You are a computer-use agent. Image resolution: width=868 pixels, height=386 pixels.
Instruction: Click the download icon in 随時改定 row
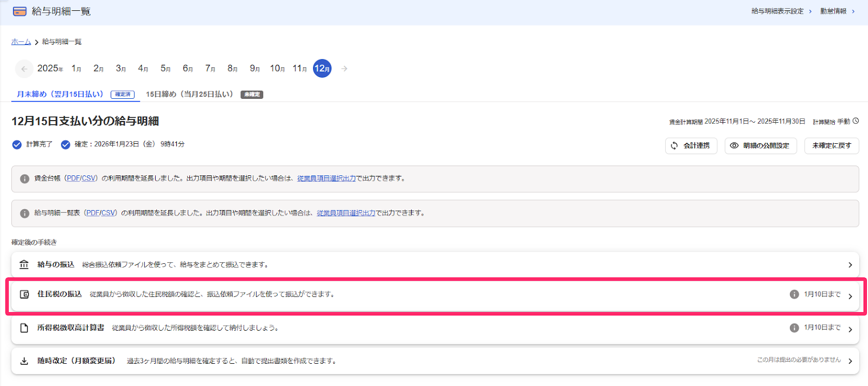(x=24, y=361)
